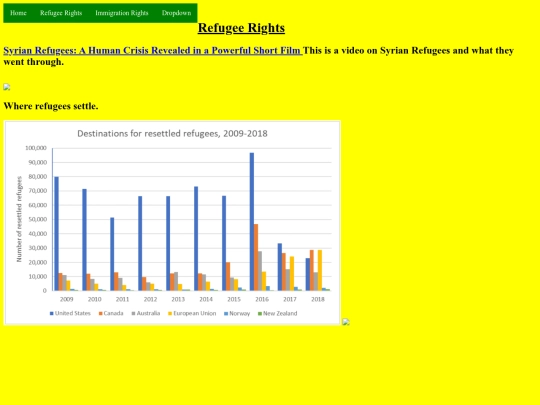Click the United States legend entry

[70, 313]
